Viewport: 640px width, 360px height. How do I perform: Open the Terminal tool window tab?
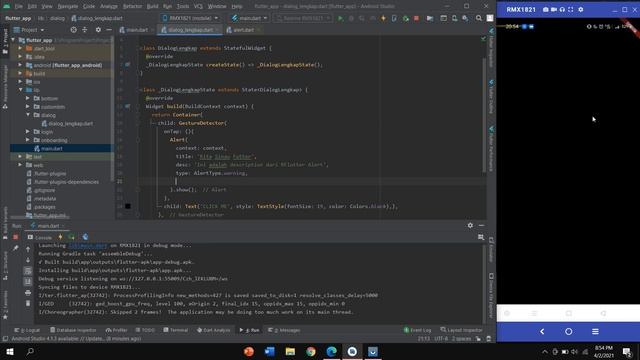[176, 330]
